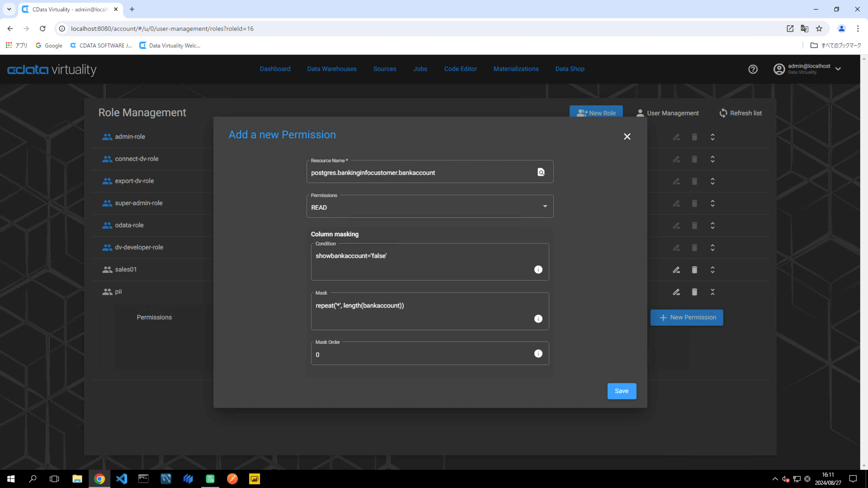The image size is (868, 488).
Task: Click the resource browse icon in Resource Name field
Action: click(x=541, y=172)
